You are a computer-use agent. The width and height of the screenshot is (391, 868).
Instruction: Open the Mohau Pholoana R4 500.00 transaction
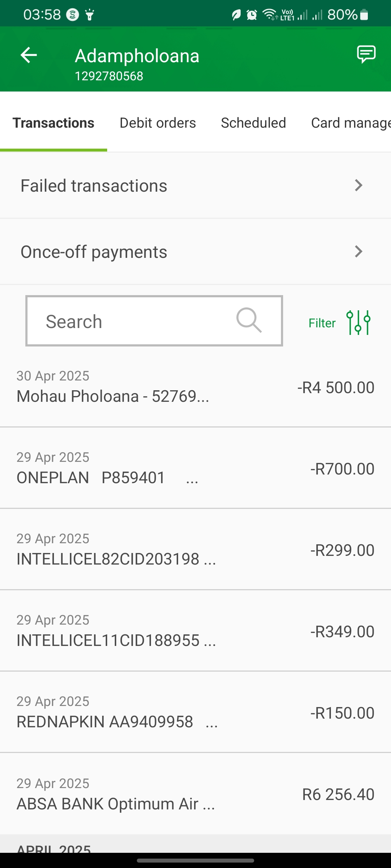[x=195, y=387]
